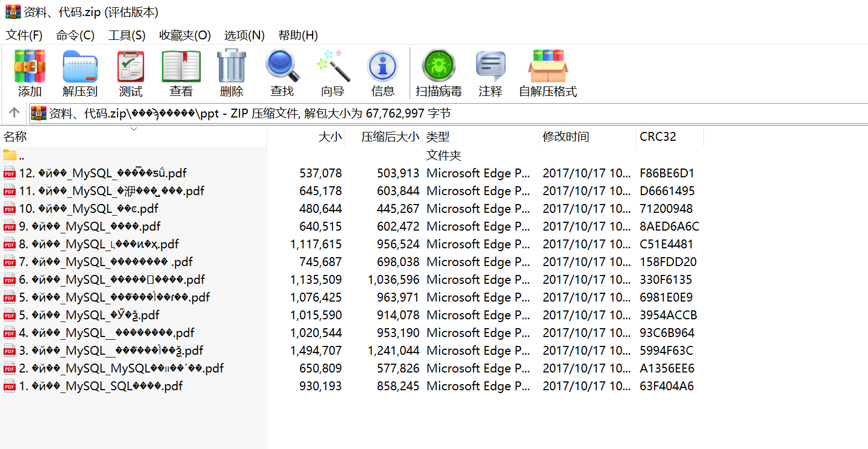This screenshot has height=449, width=868.
Task: Click CRC32 value F86BE6D1
Action: pyautogui.click(x=667, y=173)
